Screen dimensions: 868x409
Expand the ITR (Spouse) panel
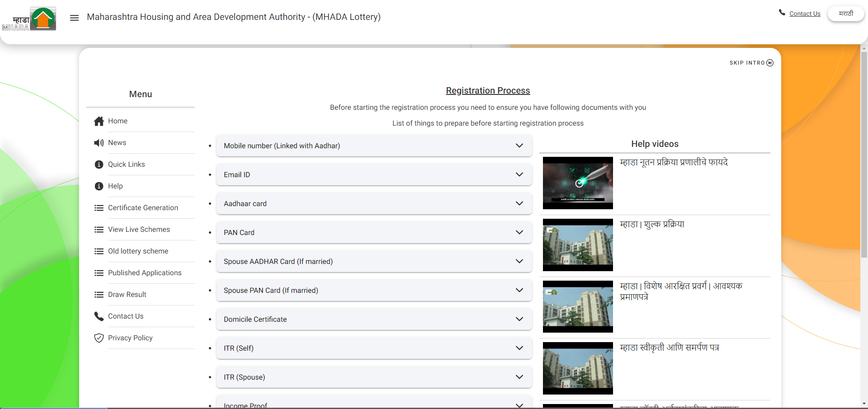click(374, 377)
